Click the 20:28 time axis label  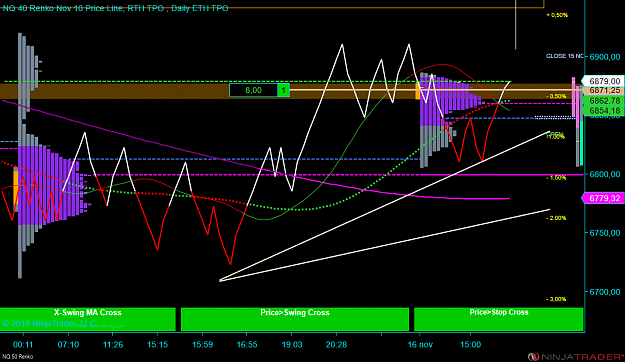[x=336, y=344]
